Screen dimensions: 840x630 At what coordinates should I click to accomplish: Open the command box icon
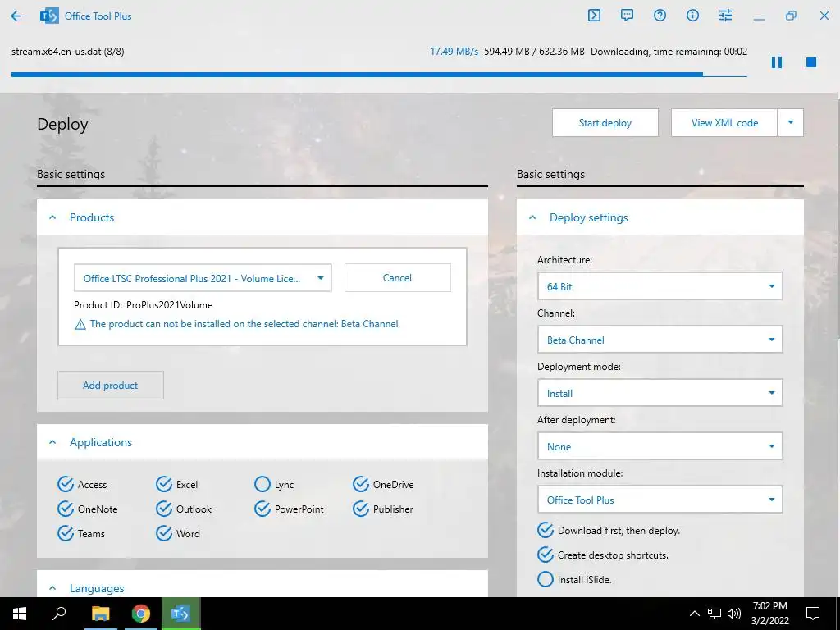[x=594, y=16]
